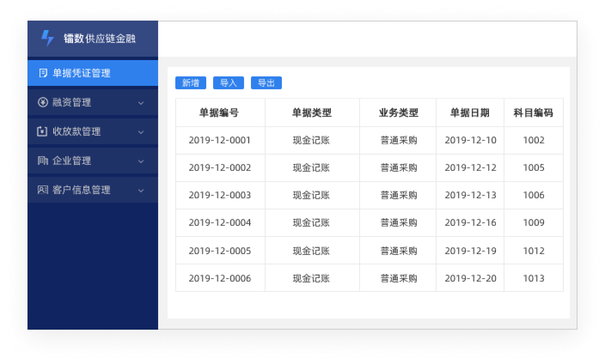This screenshot has height=364, width=605.
Task: Click the 融资管理 coin icon
Action: [x=43, y=102]
